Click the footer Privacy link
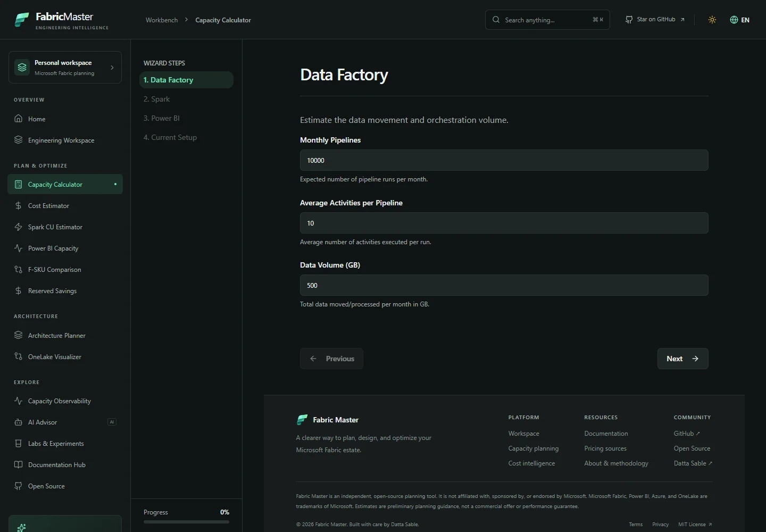Screen dimensions: 766x532 tap(660, 525)
